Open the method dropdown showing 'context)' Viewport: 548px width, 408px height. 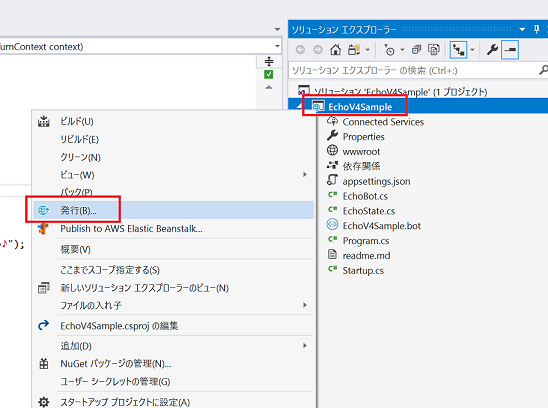coord(277,46)
